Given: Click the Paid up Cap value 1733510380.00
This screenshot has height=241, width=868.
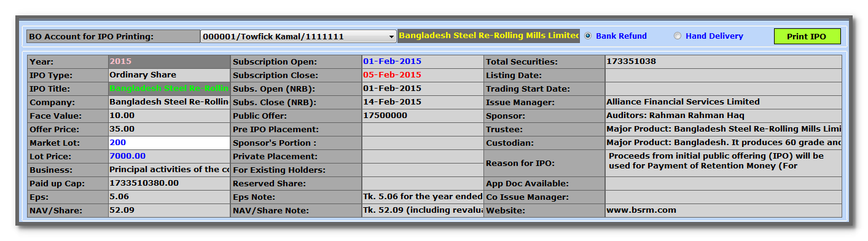Looking at the screenshot, I should [x=169, y=183].
